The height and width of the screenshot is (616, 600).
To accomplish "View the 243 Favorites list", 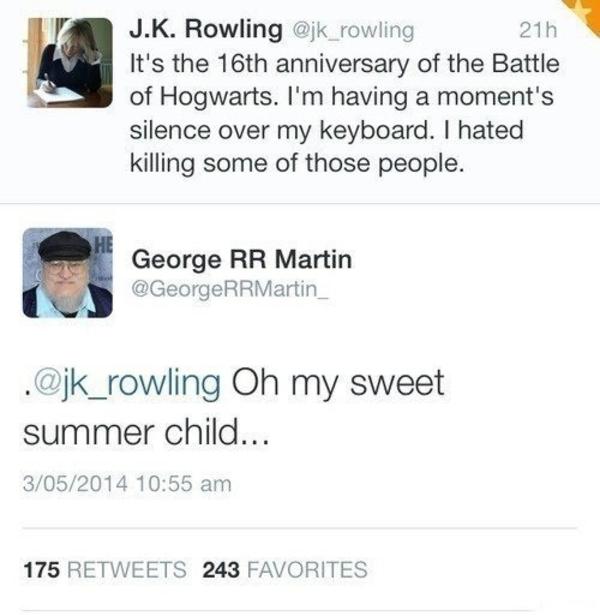I will [285, 570].
